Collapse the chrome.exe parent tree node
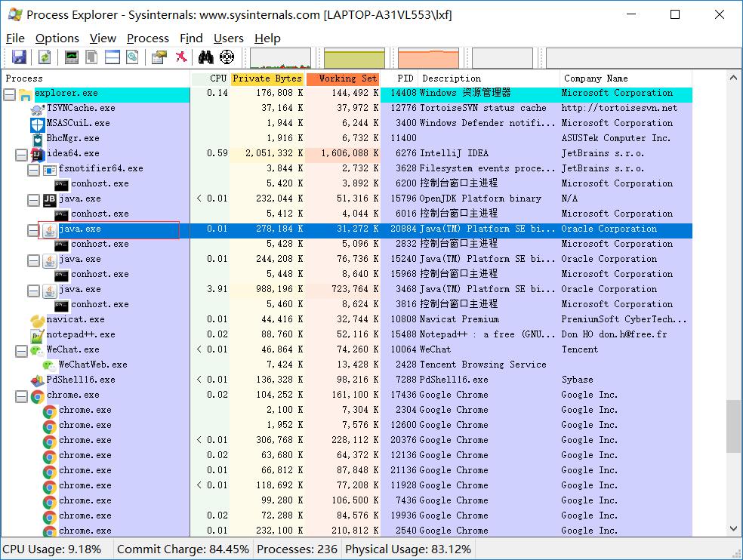The image size is (743, 560). click(21, 396)
